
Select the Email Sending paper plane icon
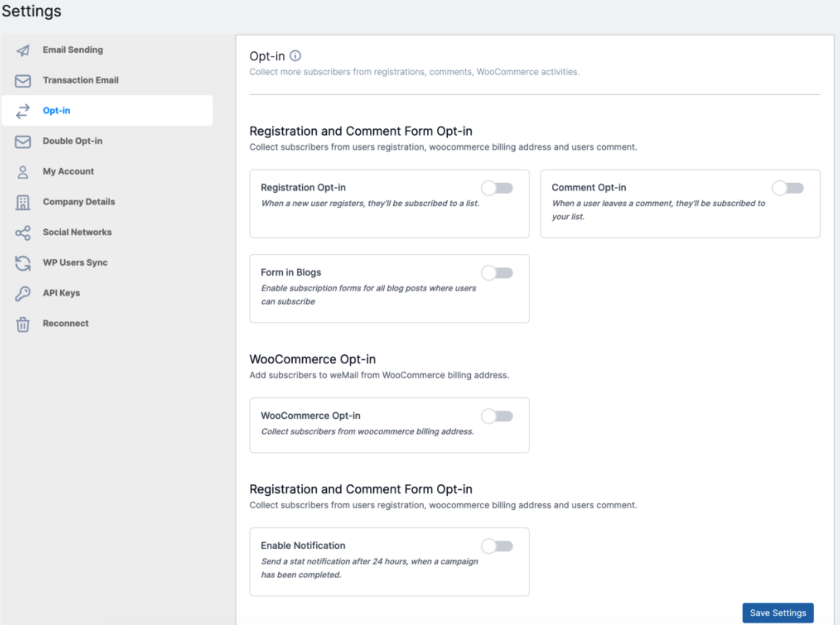click(x=22, y=50)
